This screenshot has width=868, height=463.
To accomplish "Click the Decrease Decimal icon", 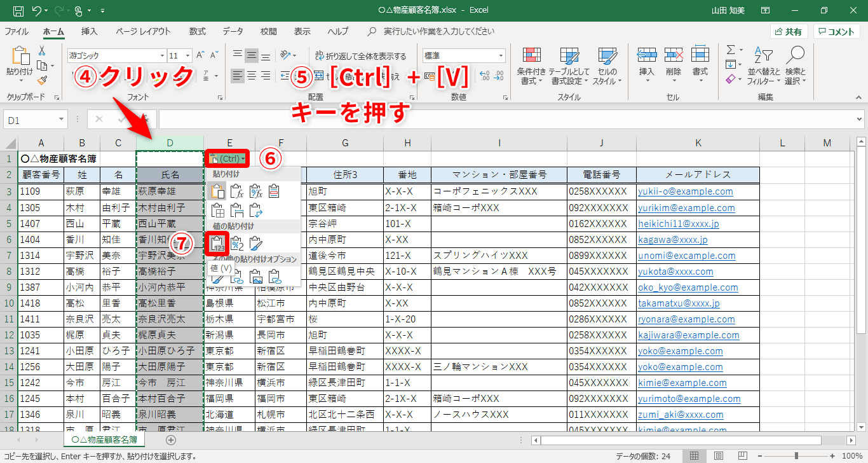I will coord(499,76).
